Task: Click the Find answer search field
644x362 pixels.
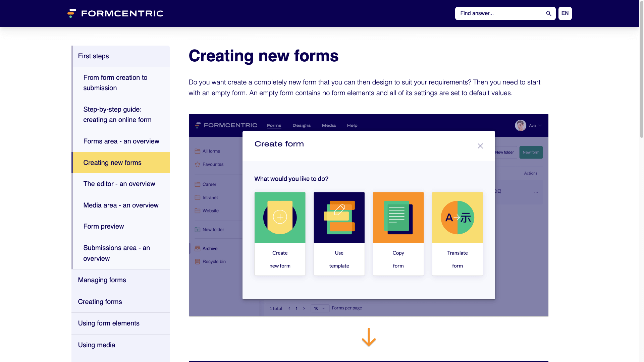Action: pos(500,13)
